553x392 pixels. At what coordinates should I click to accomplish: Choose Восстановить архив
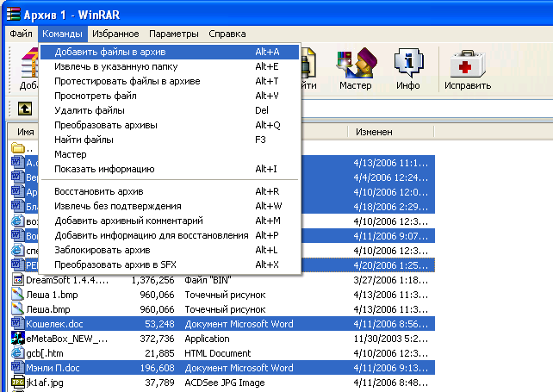pyautogui.click(x=170, y=191)
